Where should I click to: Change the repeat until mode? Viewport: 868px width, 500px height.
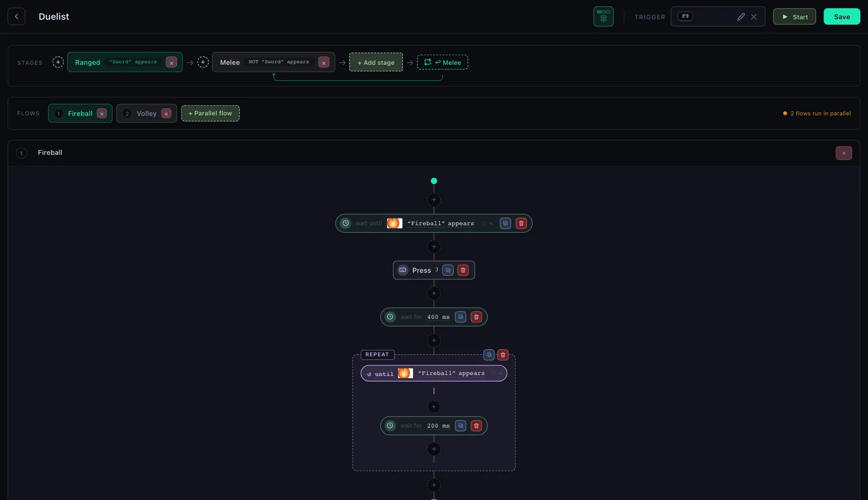(380, 373)
